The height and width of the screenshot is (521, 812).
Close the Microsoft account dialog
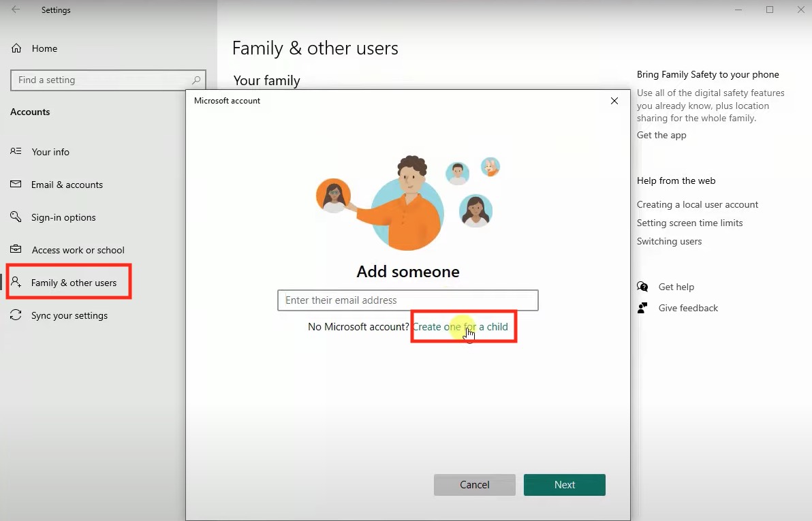click(614, 100)
